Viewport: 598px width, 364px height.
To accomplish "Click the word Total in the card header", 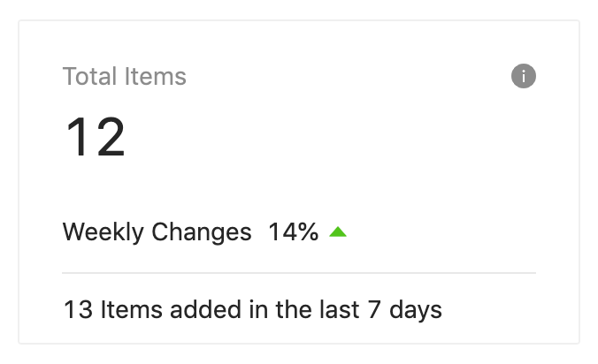I will tap(89, 76).
